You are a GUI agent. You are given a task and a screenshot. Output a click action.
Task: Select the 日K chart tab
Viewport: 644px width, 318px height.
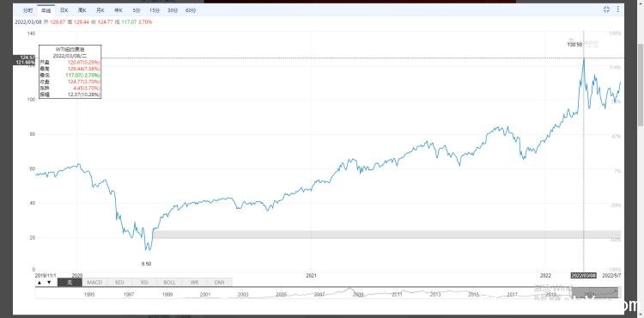pyautogui.click(x=64, y=10)
